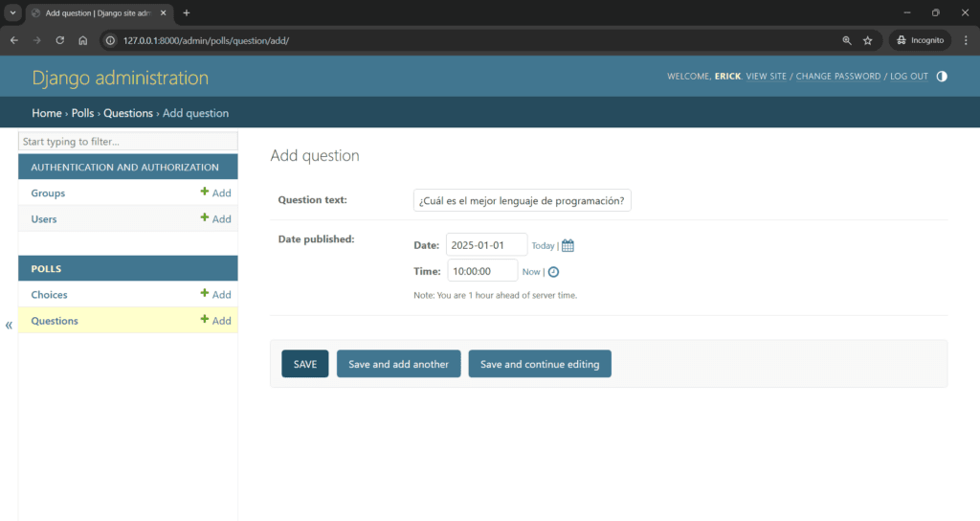The height and width of the screenshot is (521, 980).
Task: Click the Time input field
Action: pyautogui.click(x=482, y=271)
